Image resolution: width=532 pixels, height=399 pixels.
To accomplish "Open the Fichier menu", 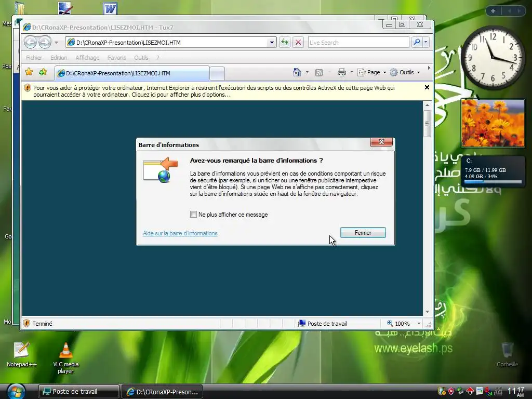I will tap(34, 58).
